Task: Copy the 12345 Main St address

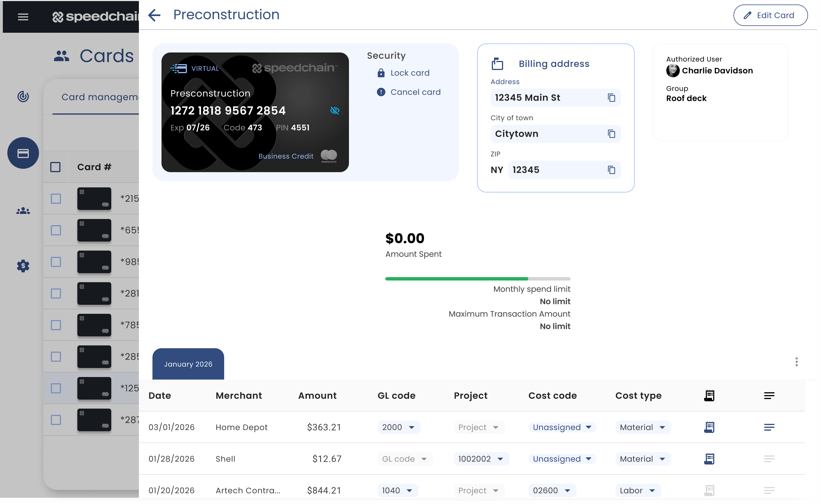Action: 611,98
